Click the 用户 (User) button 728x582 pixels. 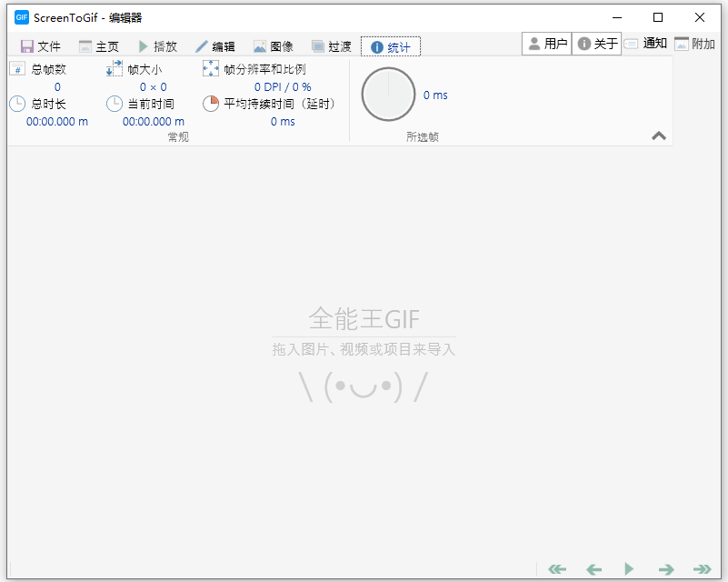(x=547, y=44)
